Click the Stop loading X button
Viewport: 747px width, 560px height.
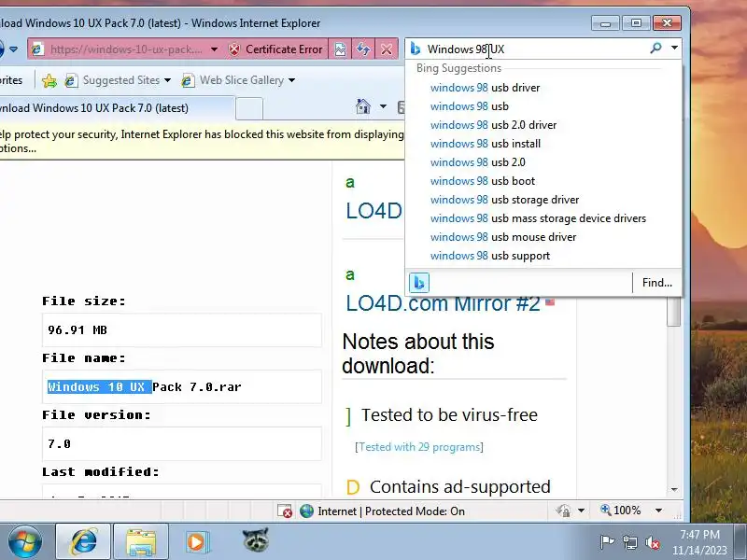tap(387, 49)
